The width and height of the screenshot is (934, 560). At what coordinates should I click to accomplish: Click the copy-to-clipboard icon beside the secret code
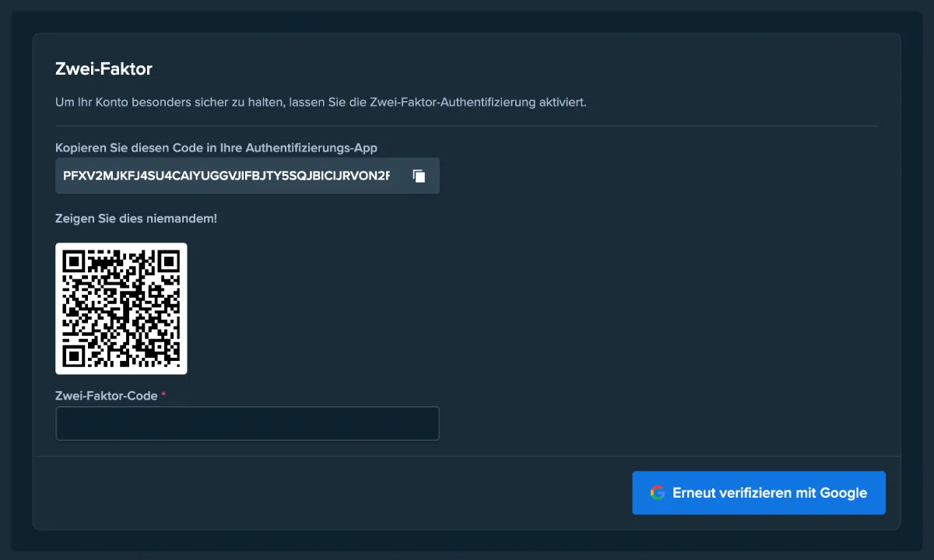(x=419, y=176)
